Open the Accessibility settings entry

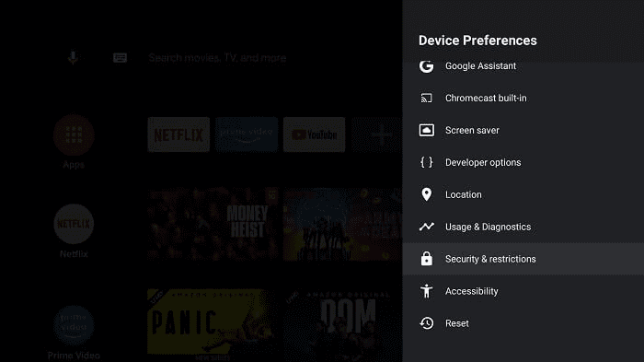point(523,291)
